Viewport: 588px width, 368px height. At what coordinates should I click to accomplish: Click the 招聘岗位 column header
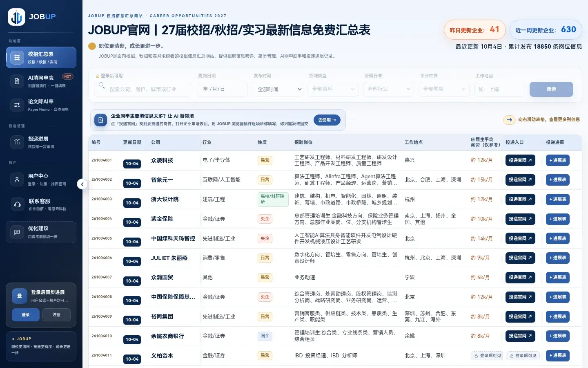tap(303, 142)
